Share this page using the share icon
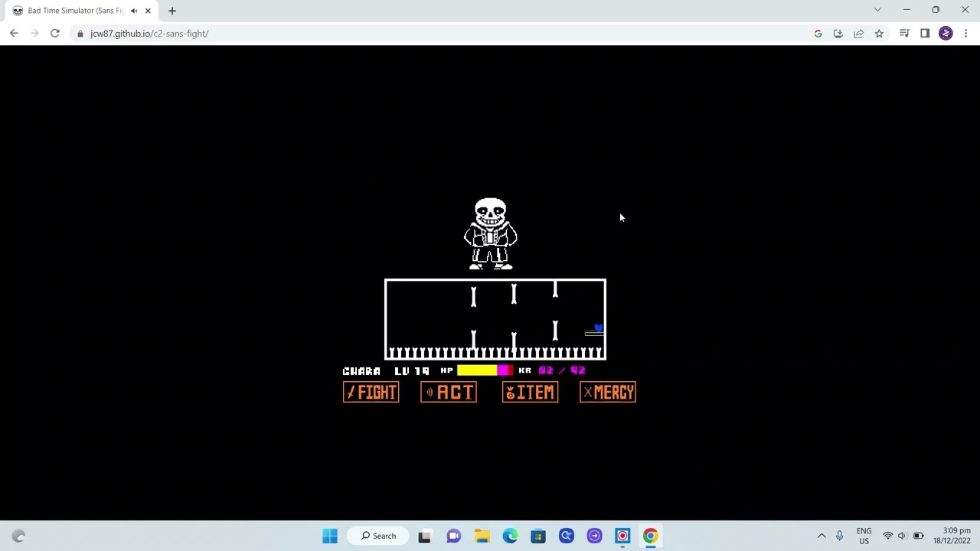The height and width of the screenshot is (551, 980). pyautogui.click(x=859, y=34)
